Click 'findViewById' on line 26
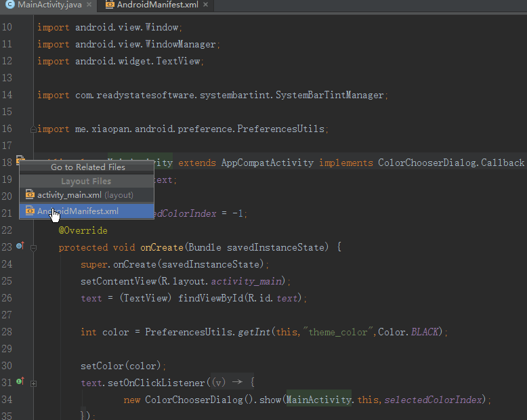Viewport: 527px width, 420px height. [211, 298]
